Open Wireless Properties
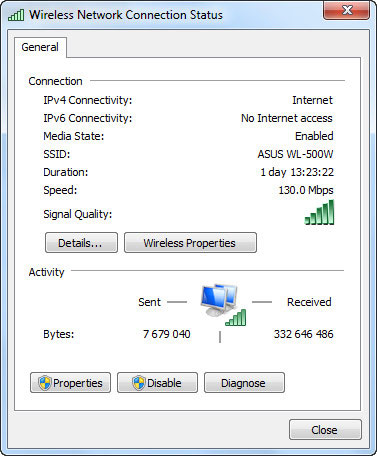This screenshot has width=377, height=456. click(190, 243)
